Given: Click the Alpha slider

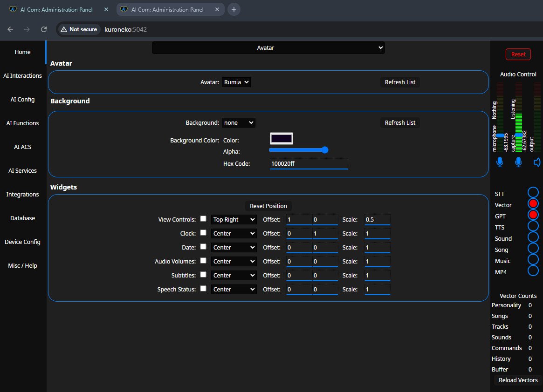Looking at the screenshot, I should 298,150.
